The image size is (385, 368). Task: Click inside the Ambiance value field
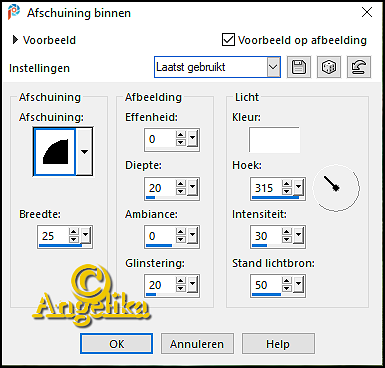160,236
